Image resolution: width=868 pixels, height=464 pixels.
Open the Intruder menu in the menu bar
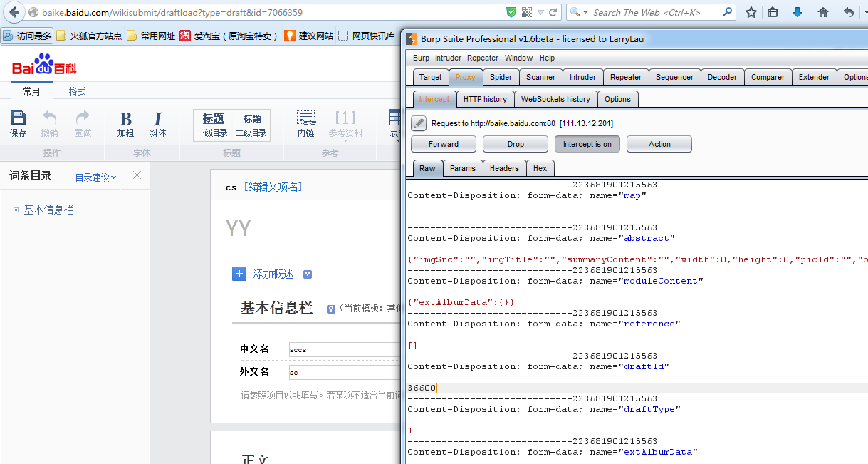[448, 58]
